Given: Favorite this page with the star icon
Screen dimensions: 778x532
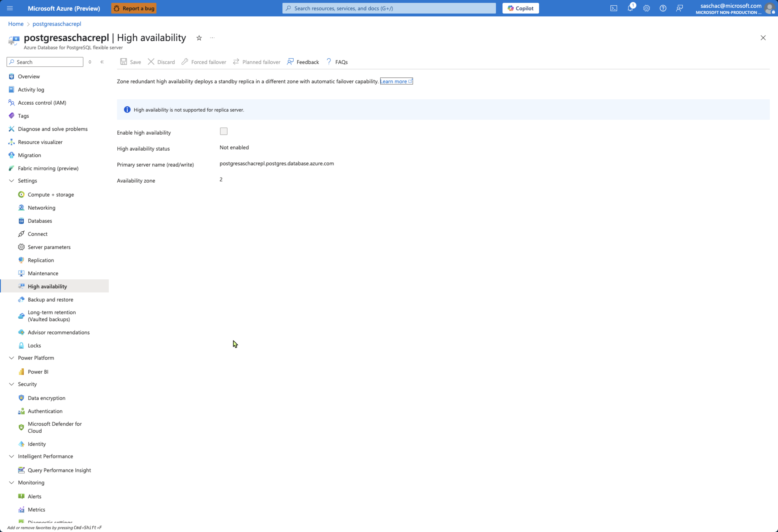Looking at the screenshot, I should point(199,38).
